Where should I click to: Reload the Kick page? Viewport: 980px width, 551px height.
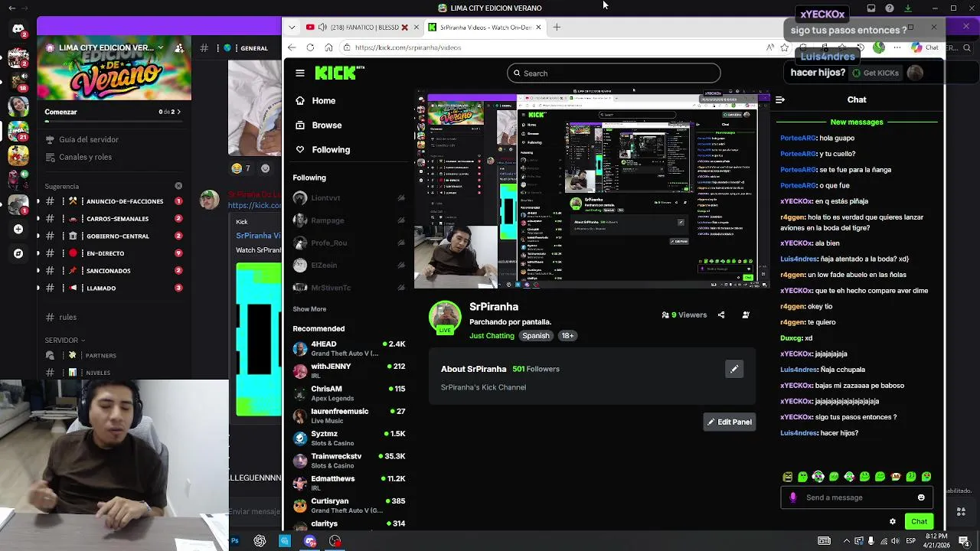(310, 47)
